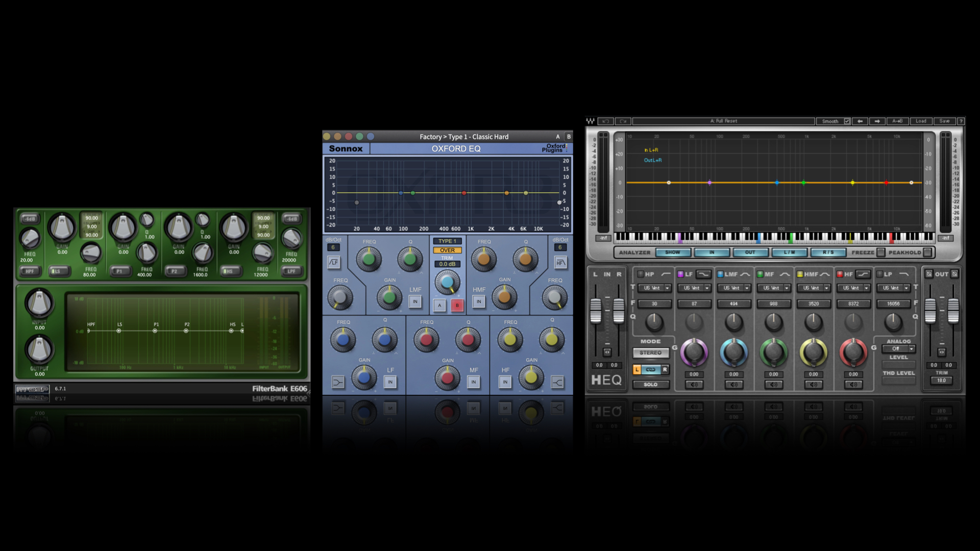The image size is (980, 551).
Task: Open the HEQ LF band type dropdown
Action: click(694, 288)
